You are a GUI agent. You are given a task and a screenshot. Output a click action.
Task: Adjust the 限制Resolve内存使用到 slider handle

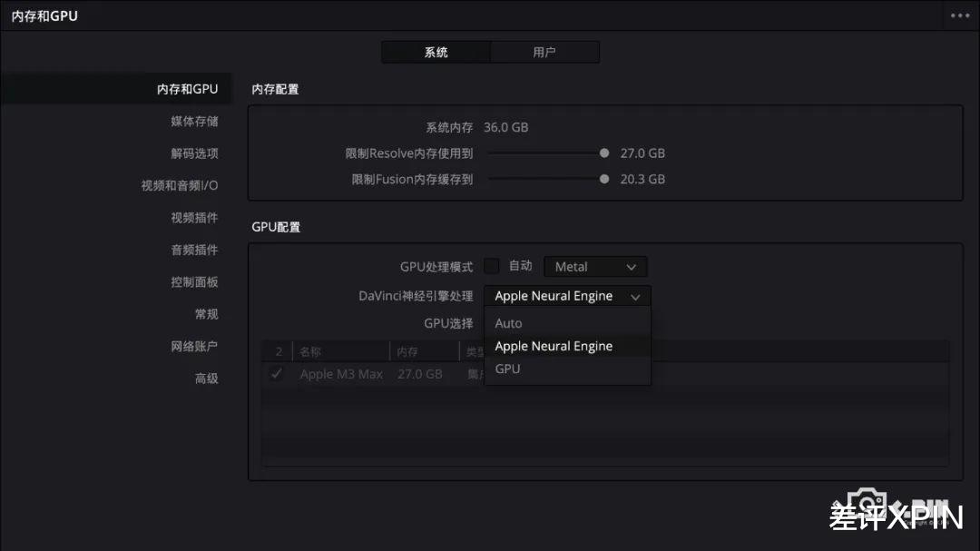pyautogui.click(x=604, y=153)
